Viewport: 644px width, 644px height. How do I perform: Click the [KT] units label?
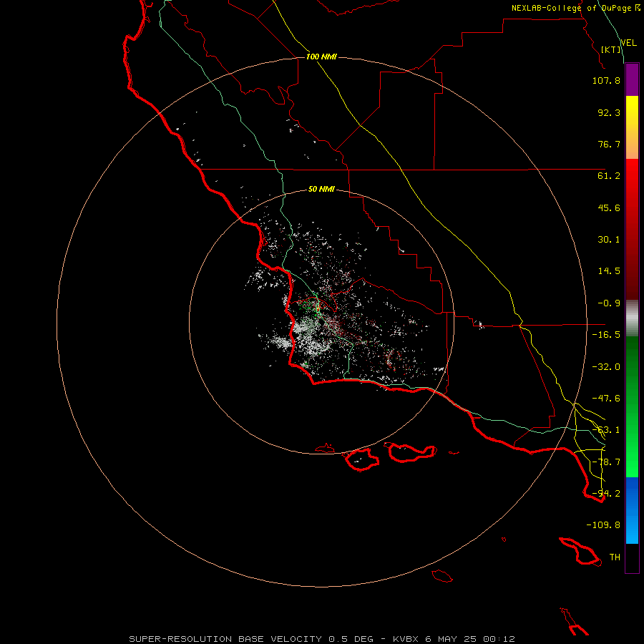611,49
